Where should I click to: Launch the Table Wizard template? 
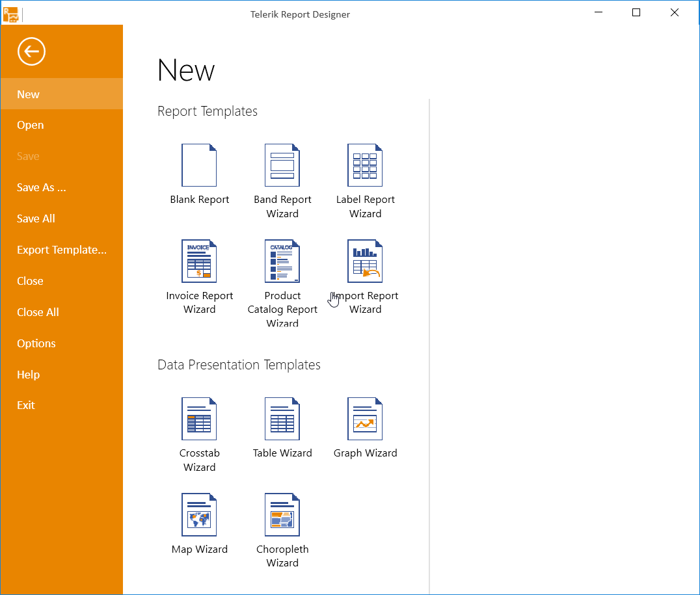282,419
